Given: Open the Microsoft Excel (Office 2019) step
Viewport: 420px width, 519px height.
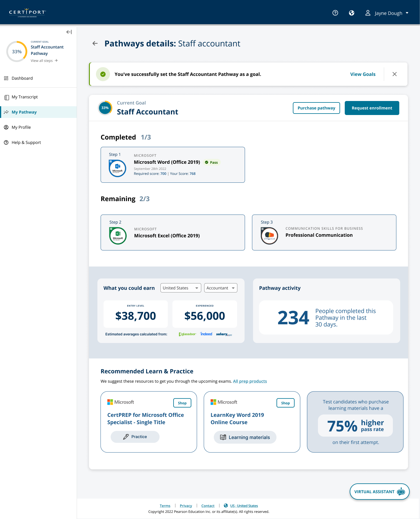Looking at the screenshot, I should [x=173, y=233].
